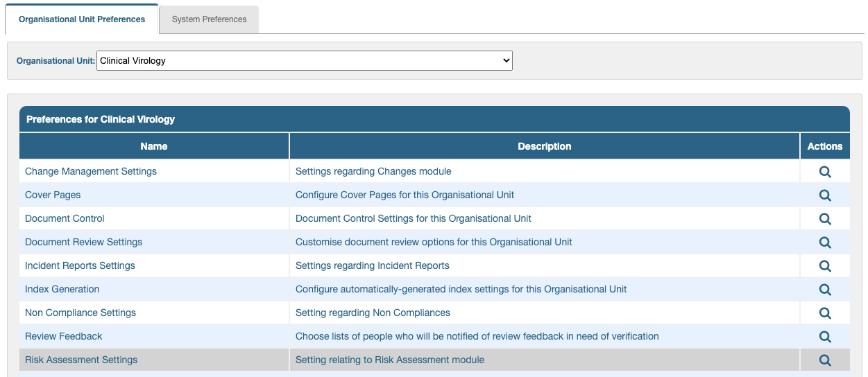Click magnifier icon for Change Management Settings
The image size is (868, 377).
(x=824, y=172)
